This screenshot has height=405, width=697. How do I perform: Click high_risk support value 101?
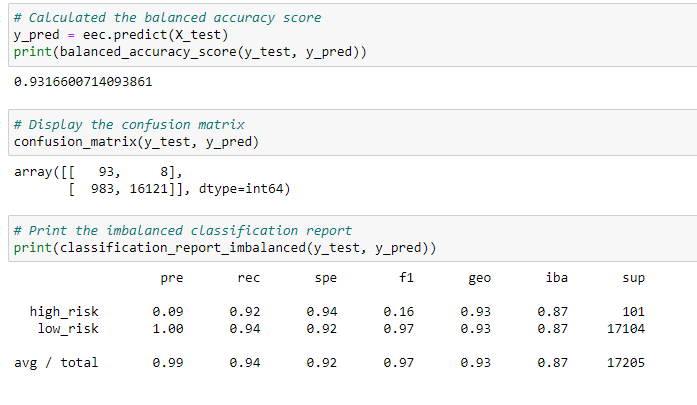pos(633,312)
